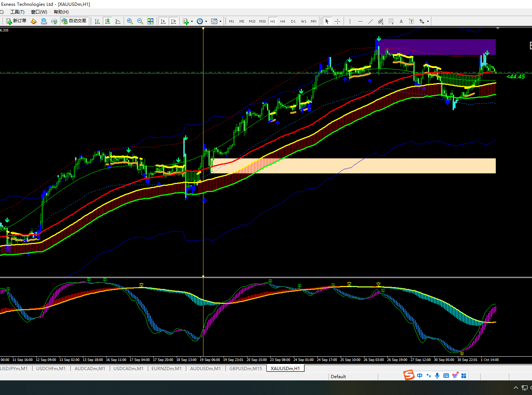Select the XAUUSDm,H1 chart tab

click(285, 368)
